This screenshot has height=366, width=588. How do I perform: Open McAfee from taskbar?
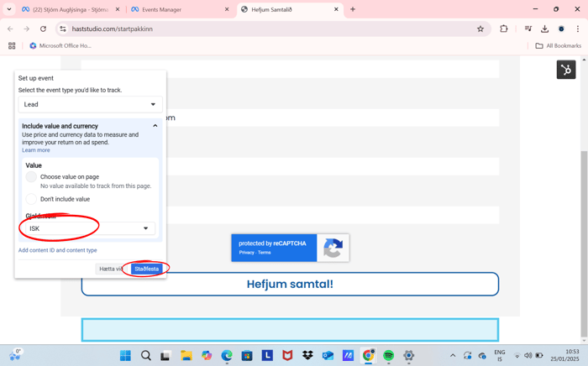pos(287,355)
